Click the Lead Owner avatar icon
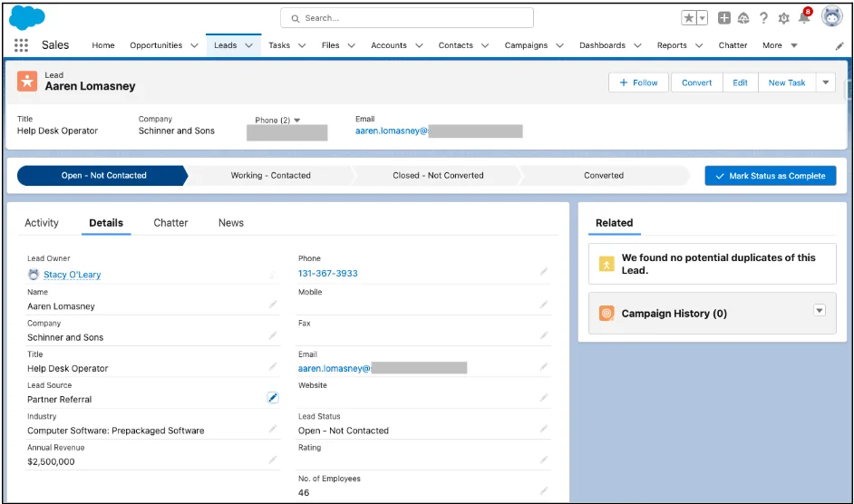 (x=34, y=274)
